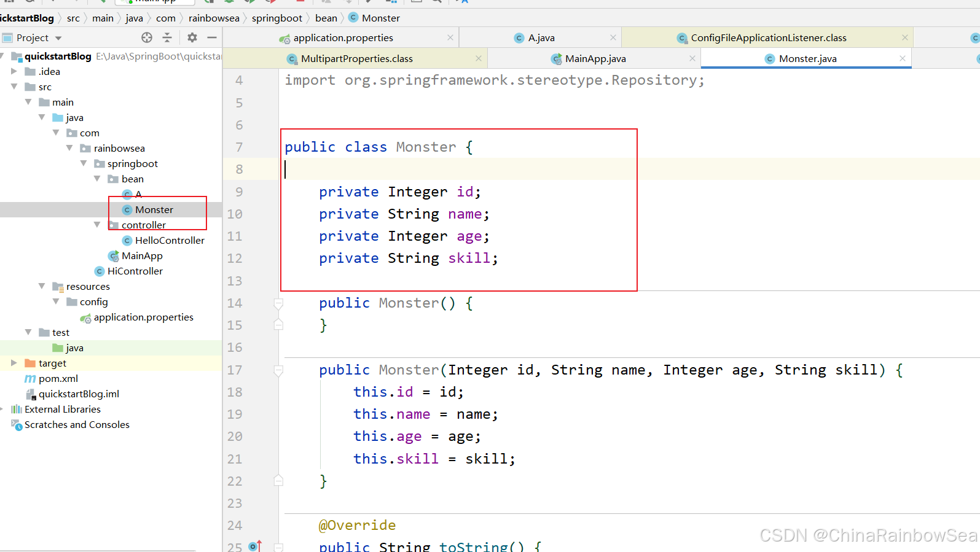Click line number 8 in the gutter
Screen dimensions: 980x552
[239, 169]
